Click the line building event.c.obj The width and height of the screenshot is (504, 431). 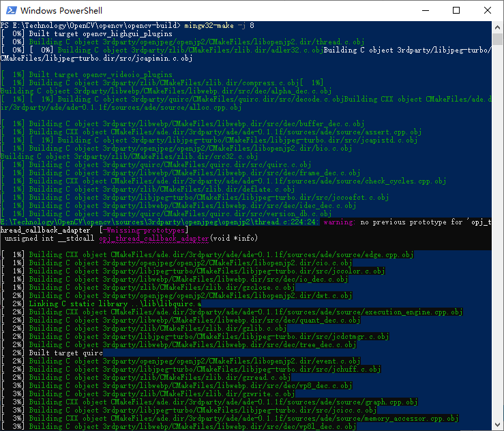click(180, 361)
